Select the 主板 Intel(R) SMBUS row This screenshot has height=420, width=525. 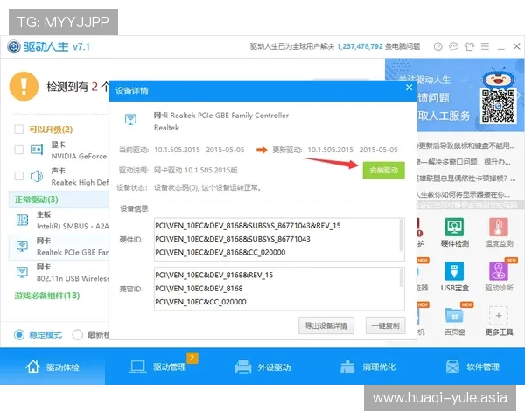tap(59, 220)
